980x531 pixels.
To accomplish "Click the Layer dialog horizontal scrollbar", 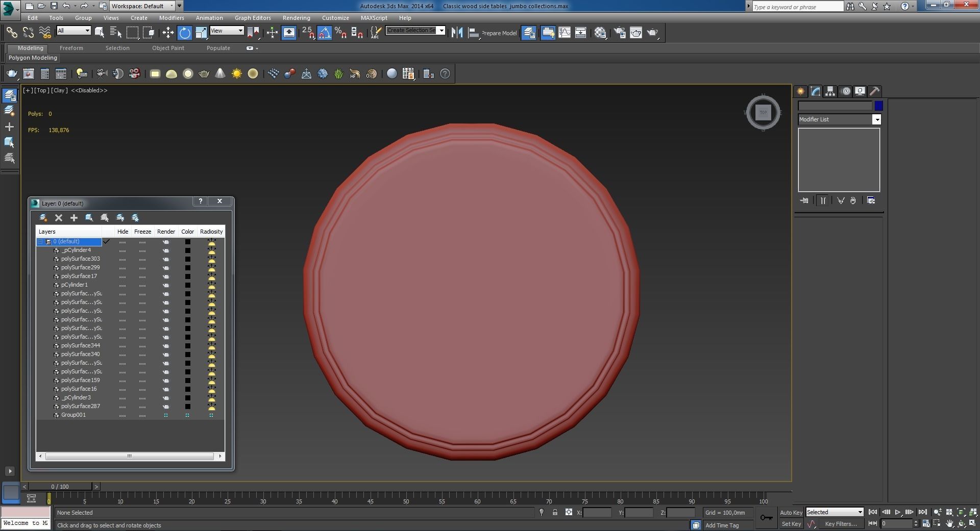I will coord(130,456).
